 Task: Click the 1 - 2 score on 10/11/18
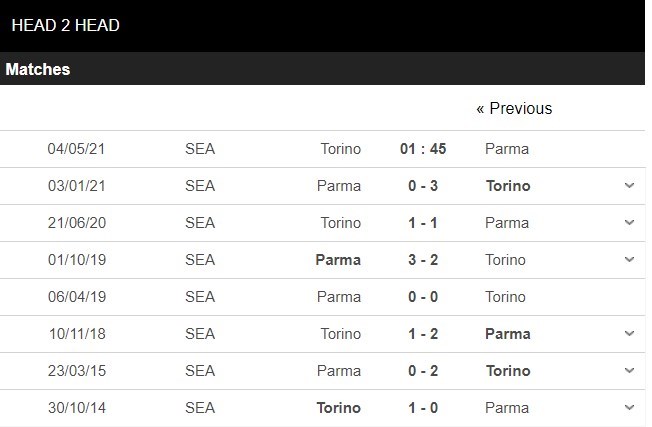423,334
